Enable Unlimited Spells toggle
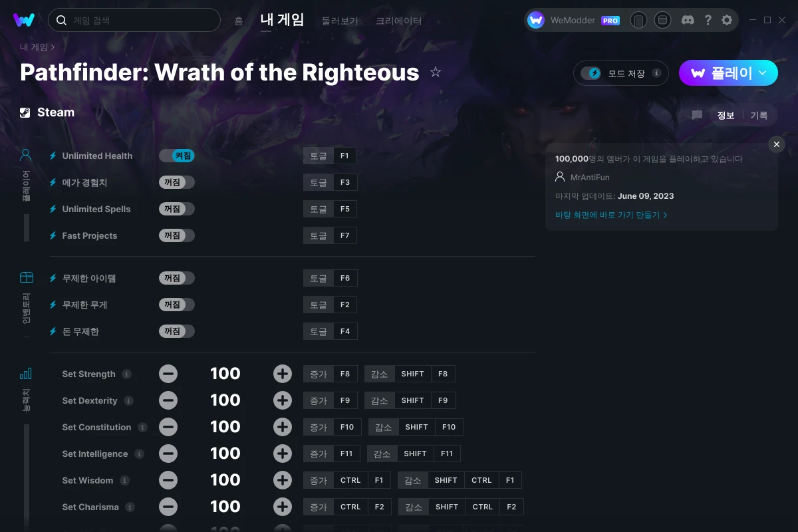The width and height of the screenshot is (798, 532). point(177,209)
